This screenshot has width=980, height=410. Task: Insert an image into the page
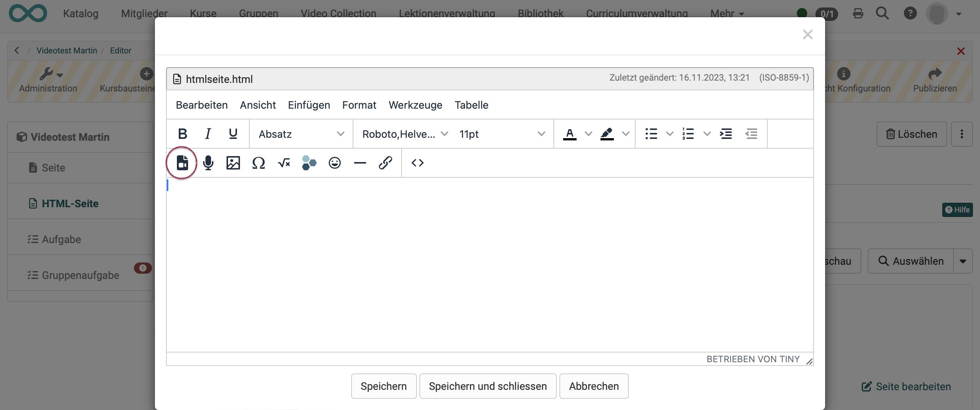pyautogui.click(x=233, y=163)
